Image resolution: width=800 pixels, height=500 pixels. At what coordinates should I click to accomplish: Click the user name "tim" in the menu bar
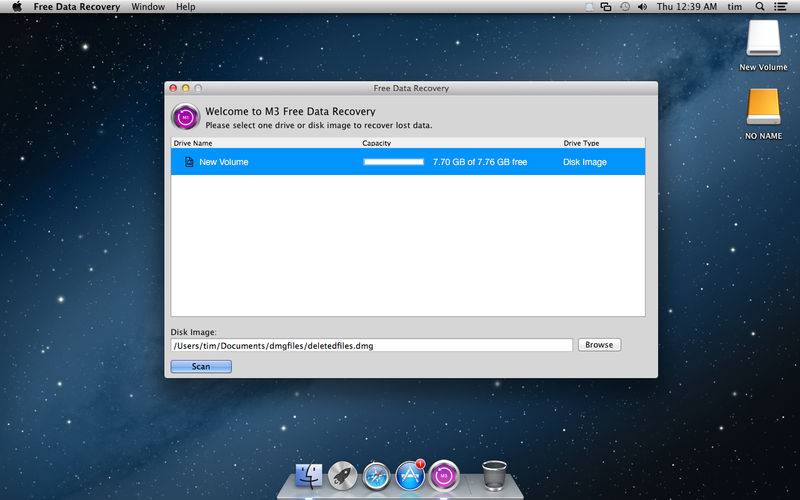click(735, 7)
